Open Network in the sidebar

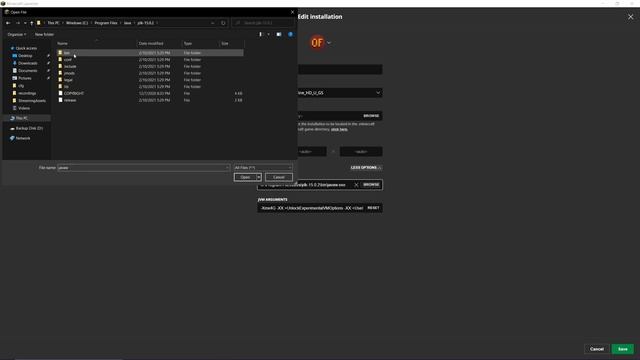(23, 138)
